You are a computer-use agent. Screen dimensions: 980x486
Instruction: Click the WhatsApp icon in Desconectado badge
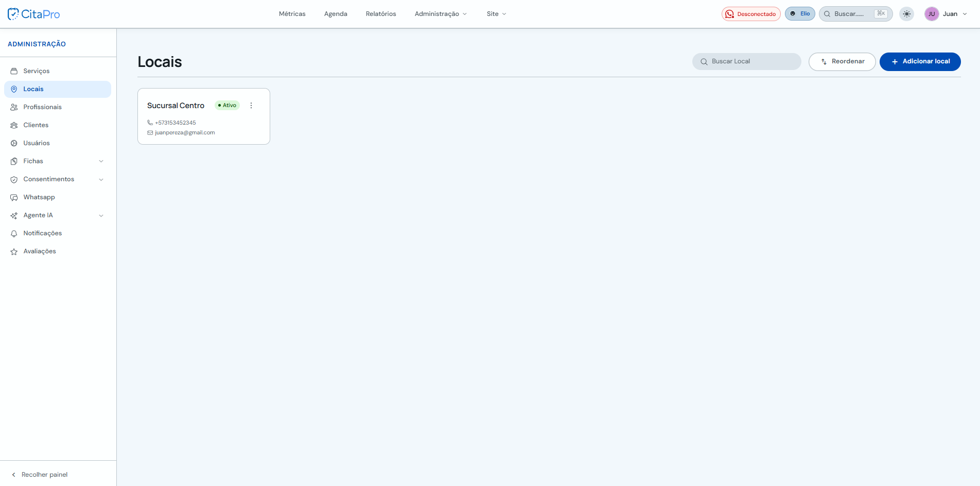pyautogui.click(x=729, y=14)
